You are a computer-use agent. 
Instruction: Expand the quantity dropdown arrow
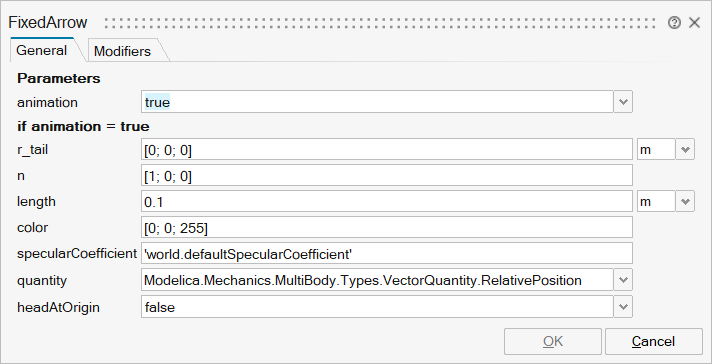[623, 280]
